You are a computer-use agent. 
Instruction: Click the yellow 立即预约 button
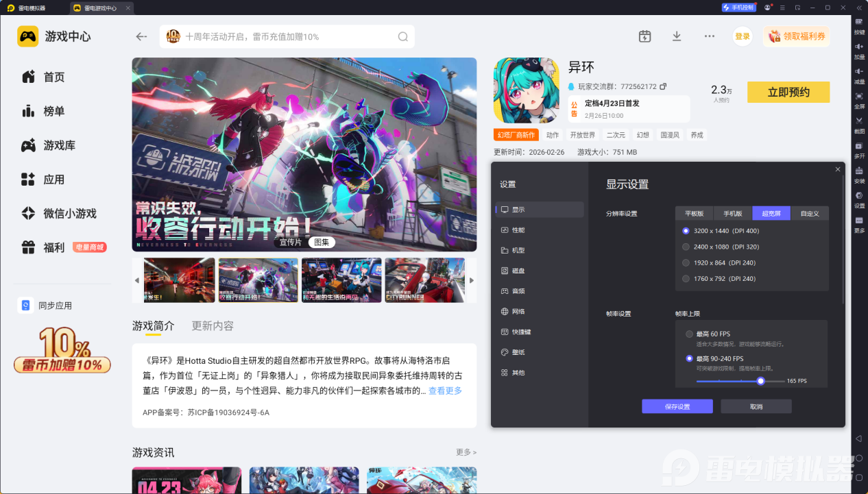point(788,92)
